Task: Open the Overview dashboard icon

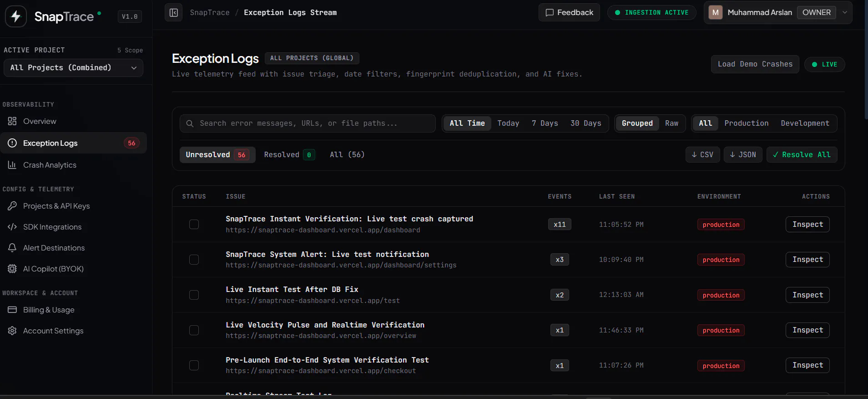Action: click(x=12, y=121)
